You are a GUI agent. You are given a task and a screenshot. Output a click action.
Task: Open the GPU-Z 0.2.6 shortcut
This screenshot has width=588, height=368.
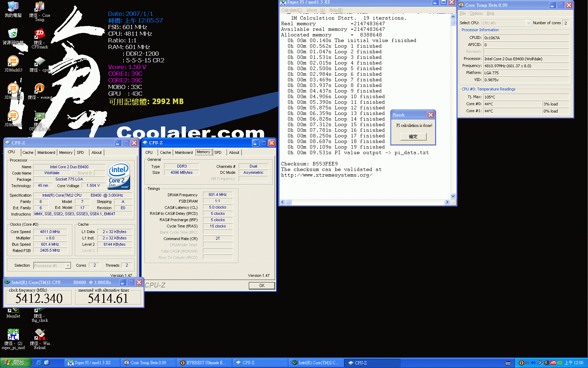pos(40,121)
